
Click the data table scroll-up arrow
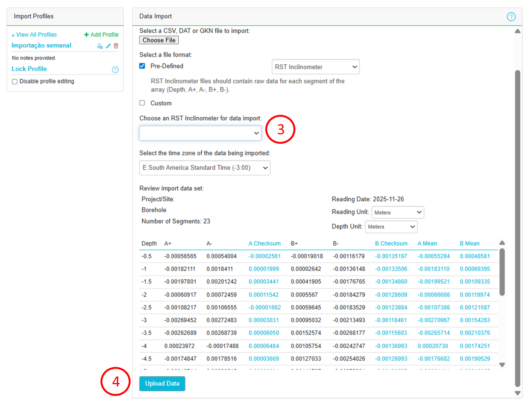coord(502,243)
